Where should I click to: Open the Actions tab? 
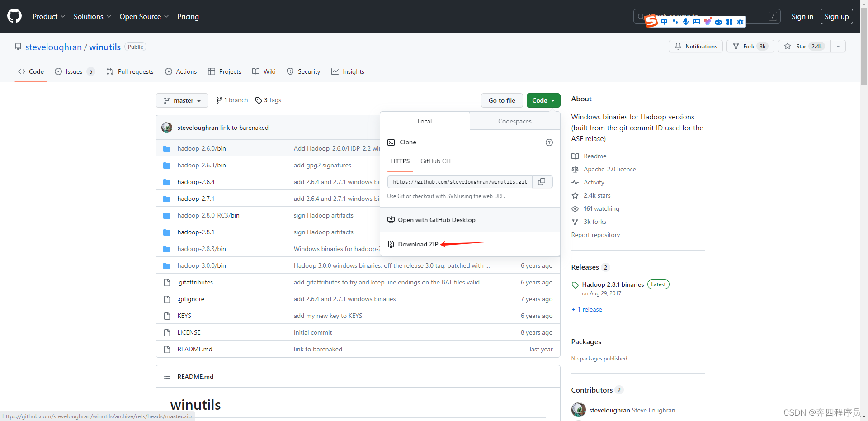click(181, 71)
